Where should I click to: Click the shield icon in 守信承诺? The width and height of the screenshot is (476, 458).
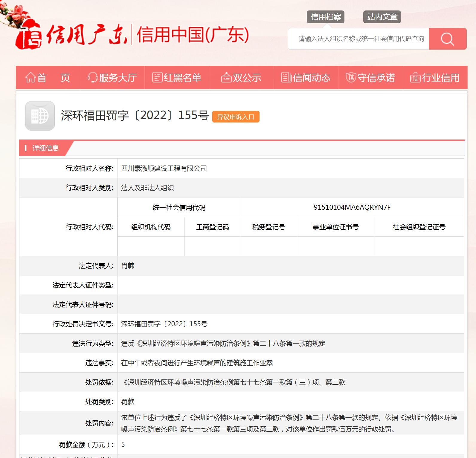[351, 77]
